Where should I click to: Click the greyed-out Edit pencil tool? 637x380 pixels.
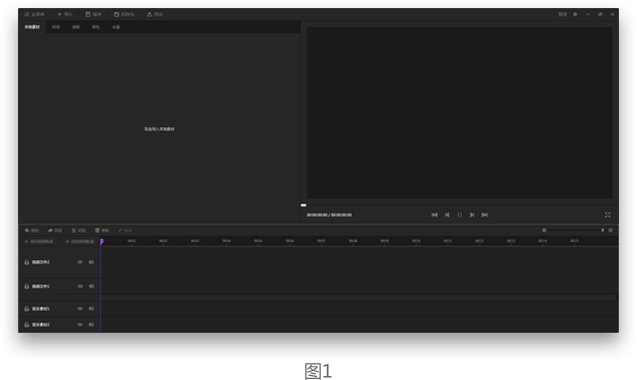(x=120, y=230)
